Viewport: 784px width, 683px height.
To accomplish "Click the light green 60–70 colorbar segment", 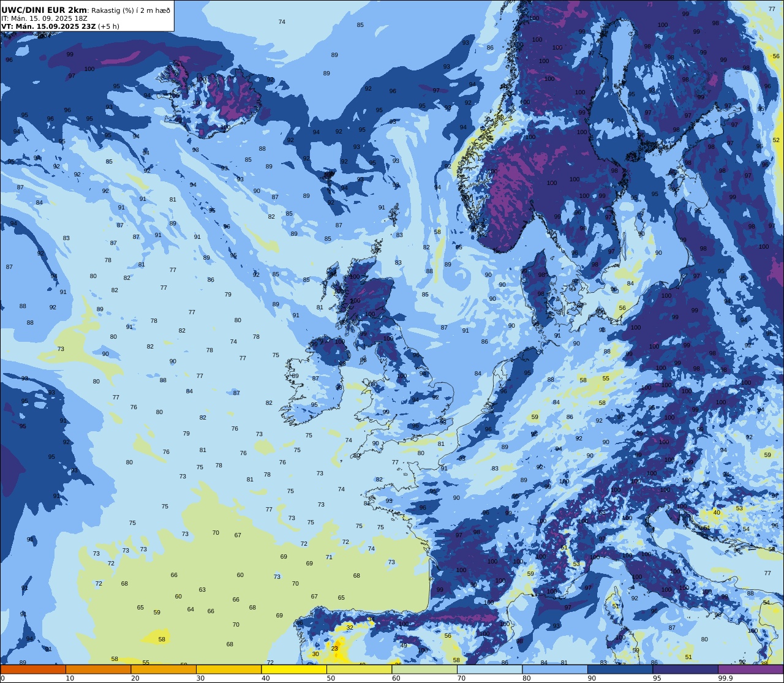I will click(424, 669).
